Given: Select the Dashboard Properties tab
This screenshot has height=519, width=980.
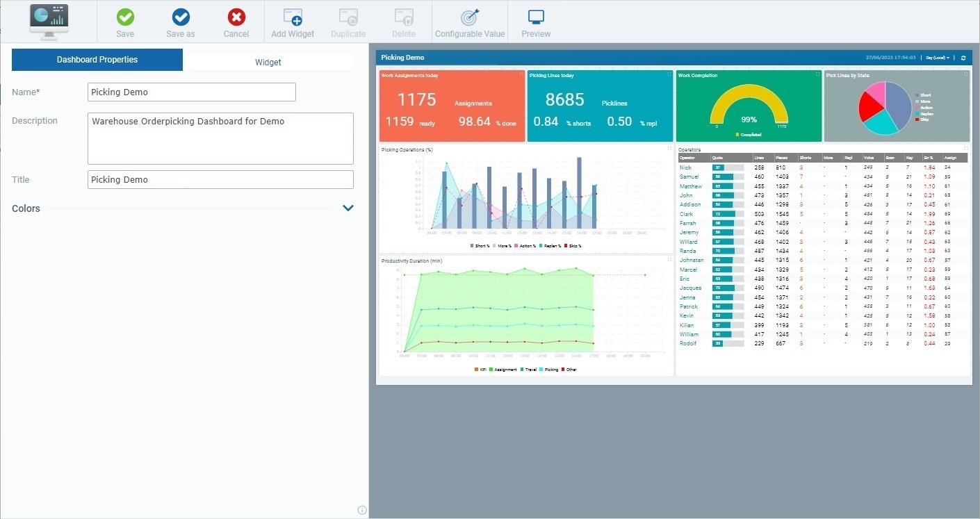Looking at the screenshot, I should (x=97, y=60).
